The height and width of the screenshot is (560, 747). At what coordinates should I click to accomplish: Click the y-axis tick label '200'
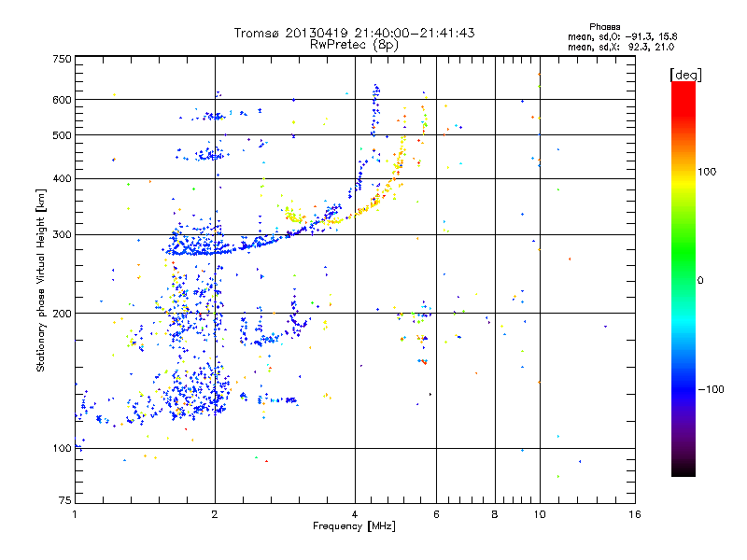coord(62,314)
